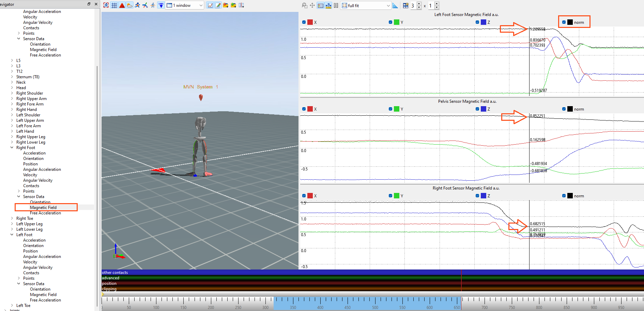This screenshot has height=311, width=644.
Task: Expand the Right Toe tree item
Action: (x=12, y=218)
